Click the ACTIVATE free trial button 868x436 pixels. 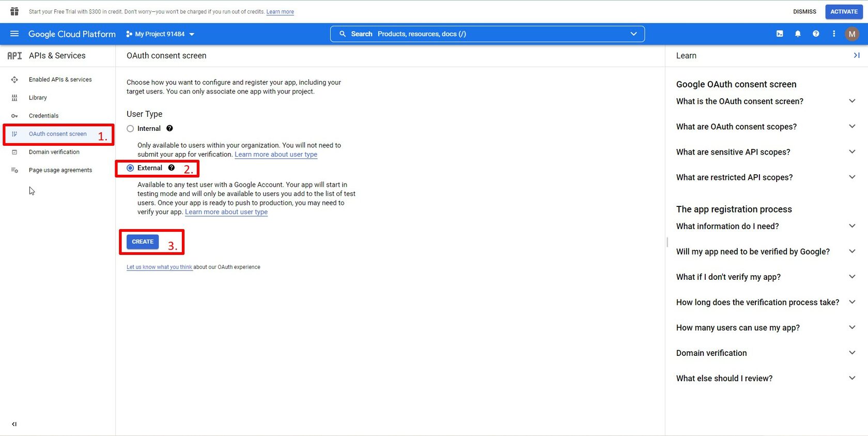pos(844,11)
